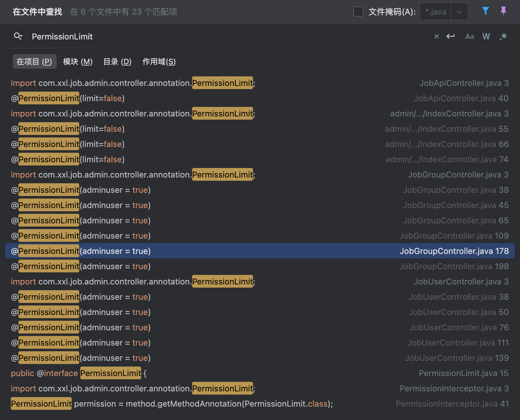Click the PermissionLimit search input field
Image resolution: width=520 pixels, height=420 pixels.
pos(223,37)
